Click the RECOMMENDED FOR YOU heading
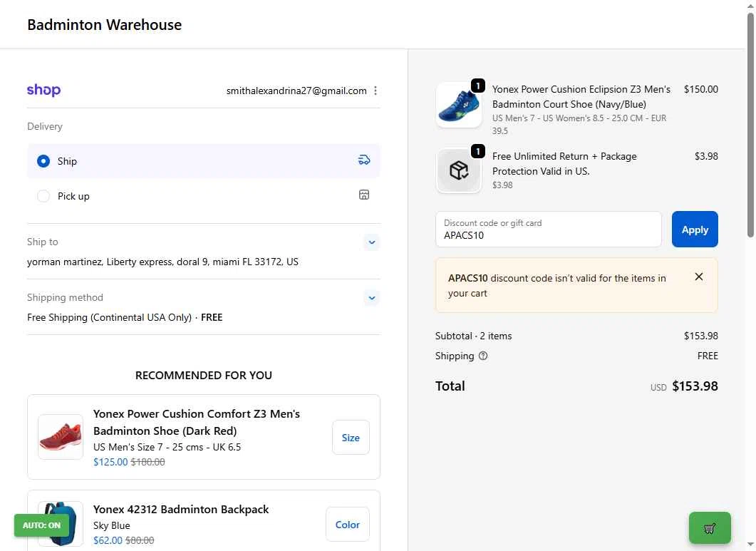Viewport: 756px width, 551px height. (204, 376)
